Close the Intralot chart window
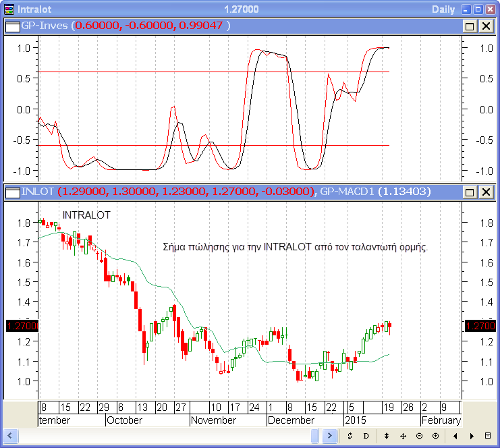 490,9
